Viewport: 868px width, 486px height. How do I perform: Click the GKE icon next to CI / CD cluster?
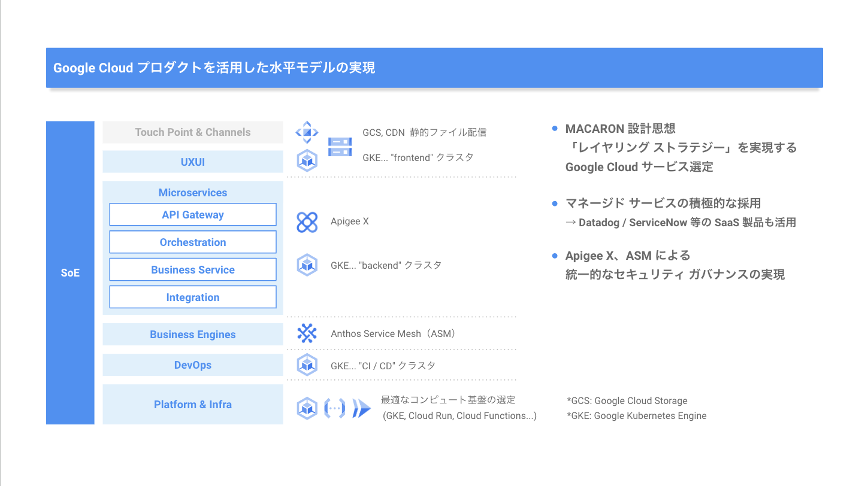pos(307,364)
